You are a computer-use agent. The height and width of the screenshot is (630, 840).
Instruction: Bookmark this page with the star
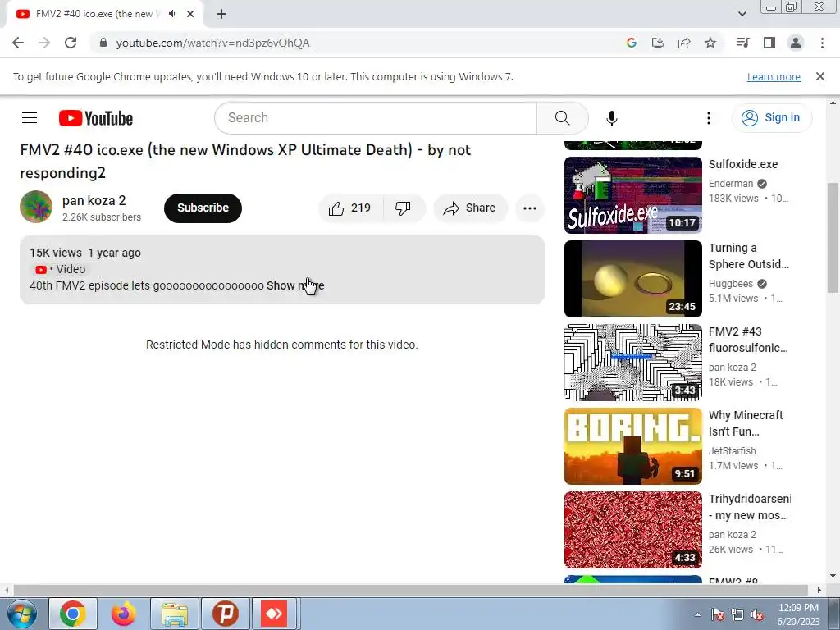710,43
